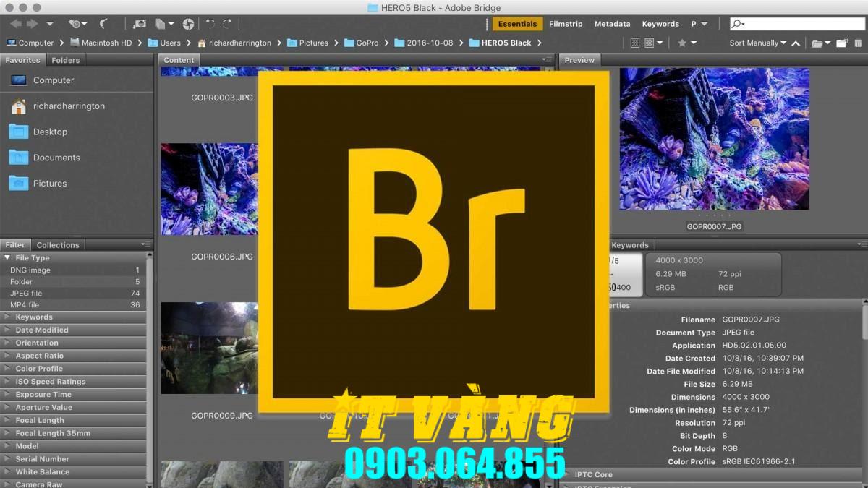Switch to the Collections tab
Viewport: 868px width, 488px height.
coord(58,244)
